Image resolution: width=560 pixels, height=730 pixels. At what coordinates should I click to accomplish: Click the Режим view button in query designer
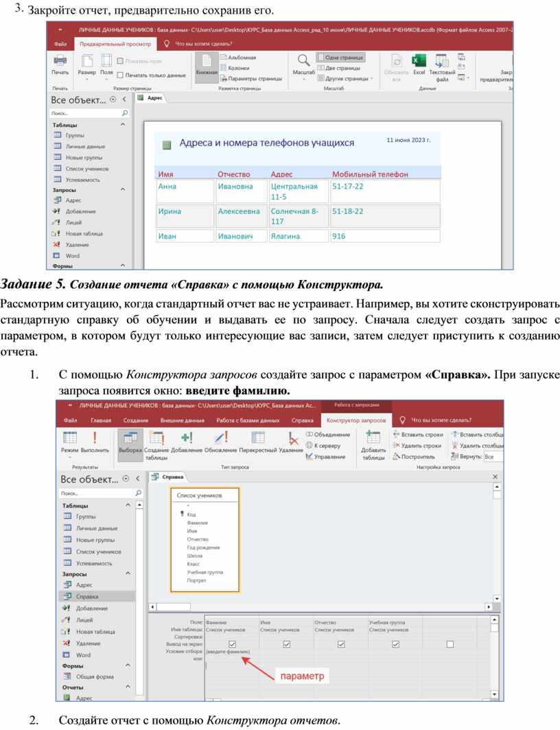(x=70, y=444)
